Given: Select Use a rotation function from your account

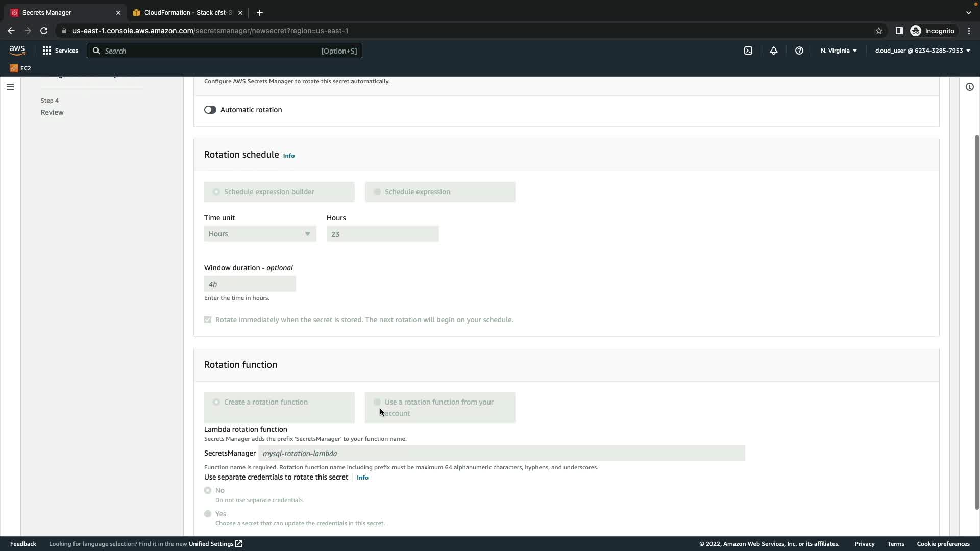Looking at the screenshot, I should tap(377, 402).
